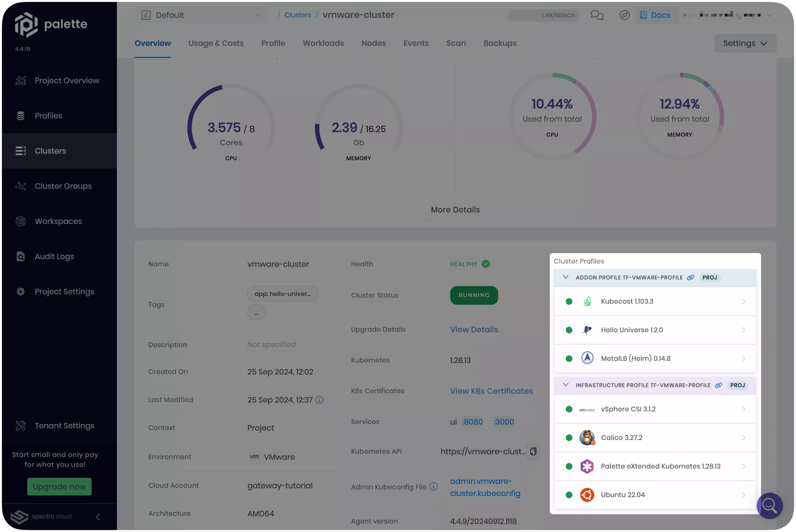Click the Upgrade now button
The width and height of the screenshot is (796, 532).
pyautogui.click(x=59, y=487)
